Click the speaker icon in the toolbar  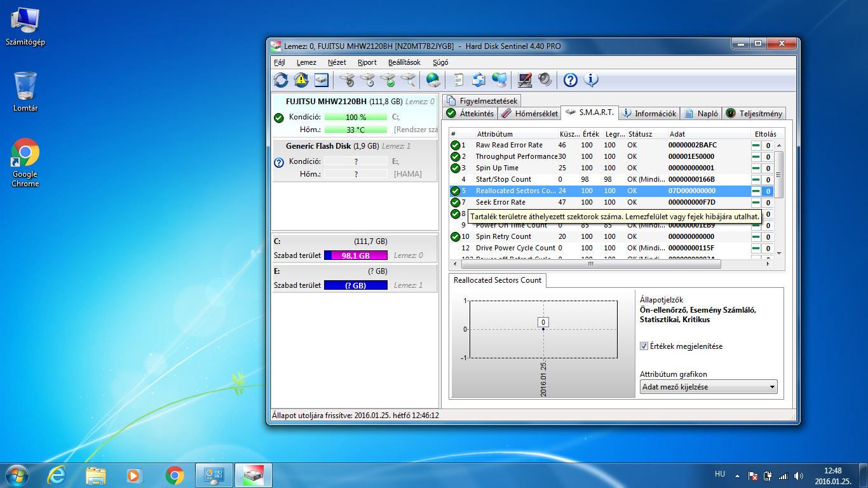pyautogui.click(x=545, y=80)
